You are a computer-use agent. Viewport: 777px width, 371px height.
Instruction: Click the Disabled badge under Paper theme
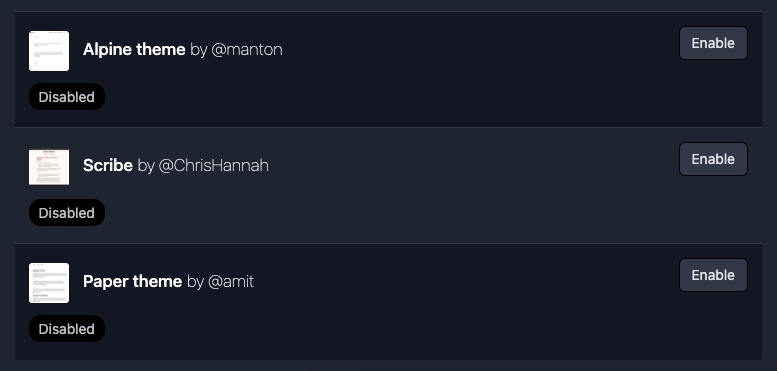point(67,328)
